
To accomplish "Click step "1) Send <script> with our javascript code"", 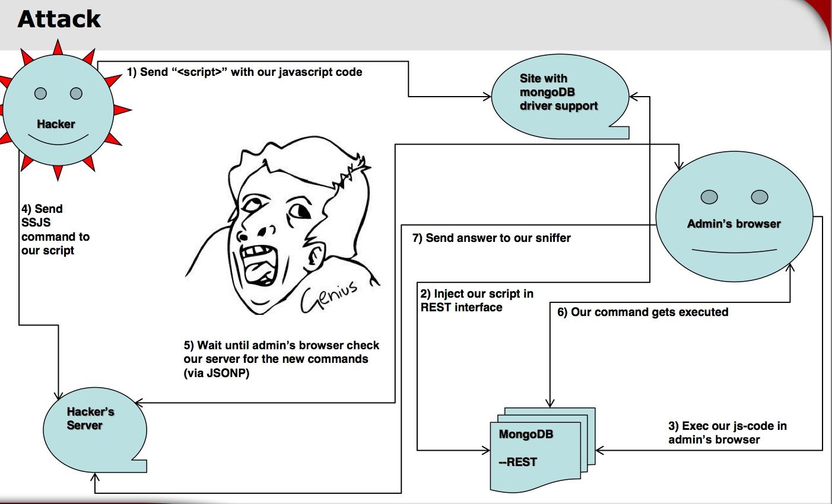I will (x=244, y=72).
